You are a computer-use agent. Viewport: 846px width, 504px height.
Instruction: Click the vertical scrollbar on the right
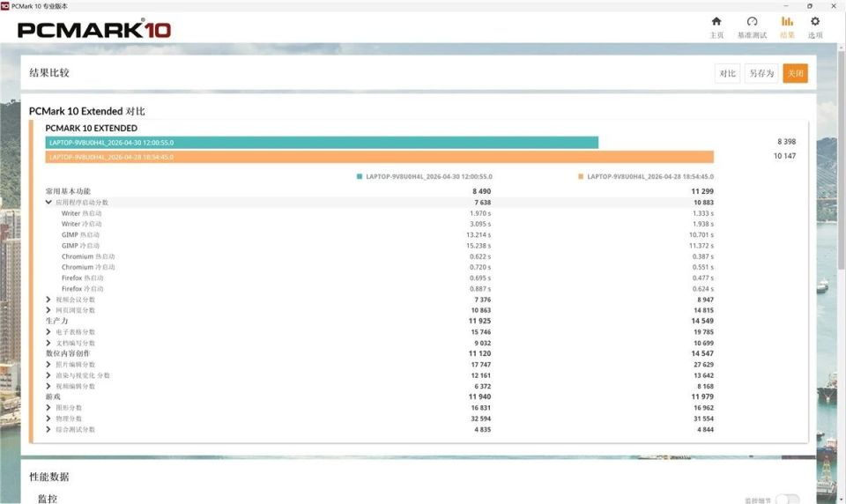pyautogui.click(x=841, y=159)
